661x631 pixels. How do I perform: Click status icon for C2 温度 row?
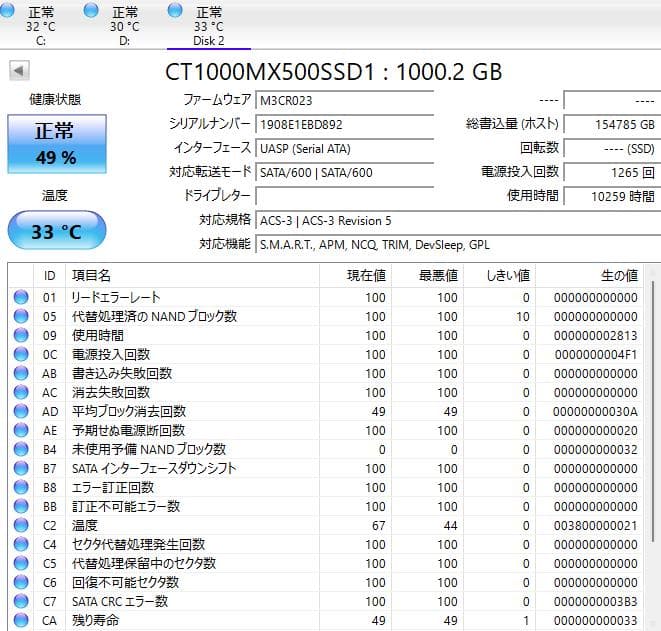point(21,525)
